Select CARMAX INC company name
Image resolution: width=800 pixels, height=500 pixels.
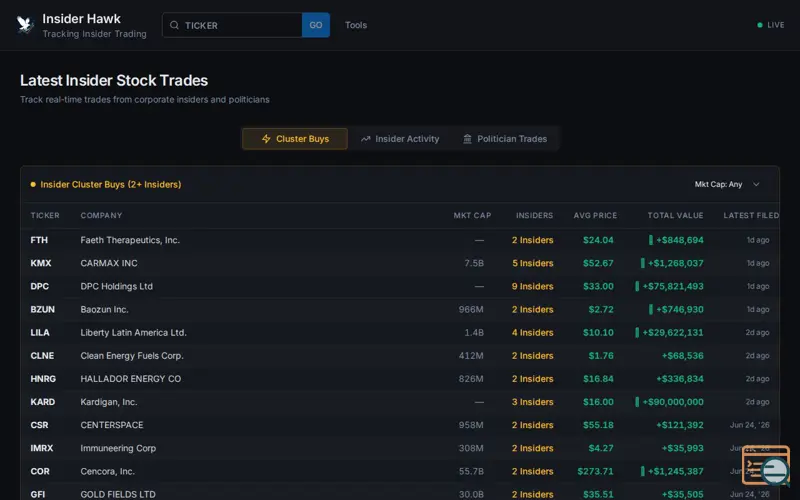click(x=109, y=263)
